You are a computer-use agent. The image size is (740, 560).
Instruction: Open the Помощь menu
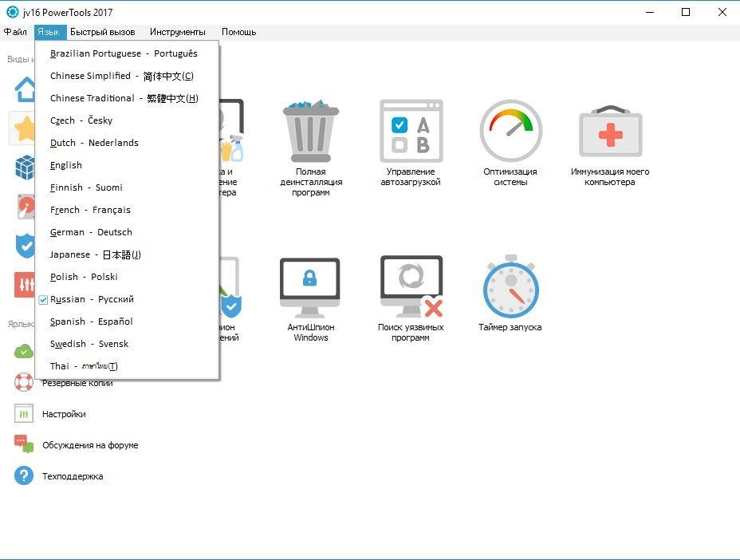pos(238,32)
